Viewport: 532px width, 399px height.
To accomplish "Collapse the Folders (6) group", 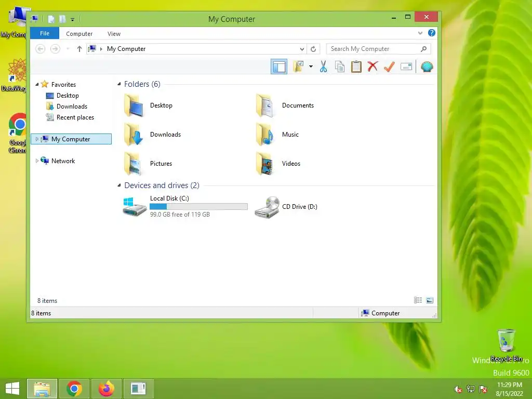I will click(119, 84).
